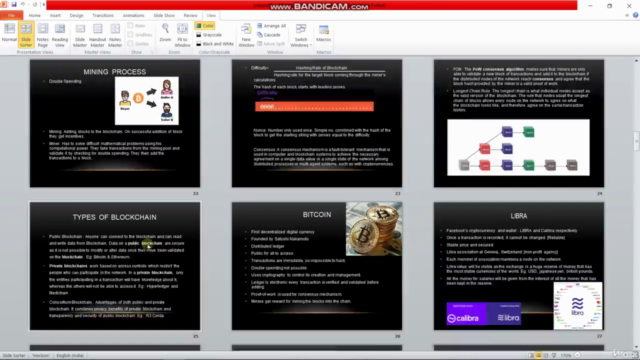Expand the Switch Windows dropdown
The height and width of the screenshot is (360, 640).
(x=301, y=35)
